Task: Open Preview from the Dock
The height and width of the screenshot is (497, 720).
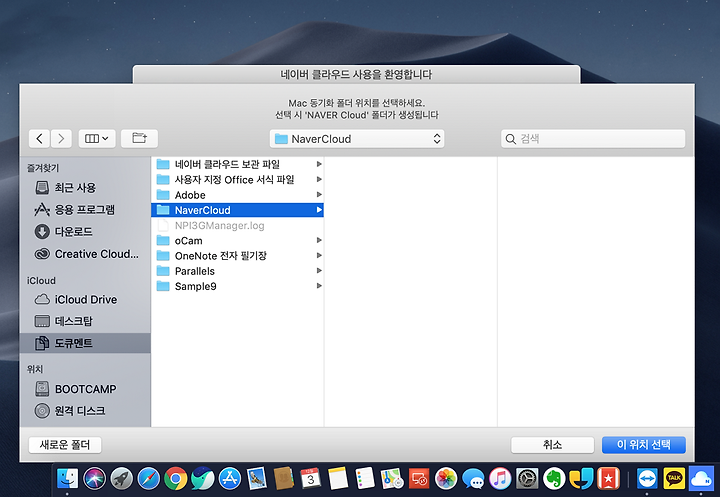Action: click(x=257, y=479)
